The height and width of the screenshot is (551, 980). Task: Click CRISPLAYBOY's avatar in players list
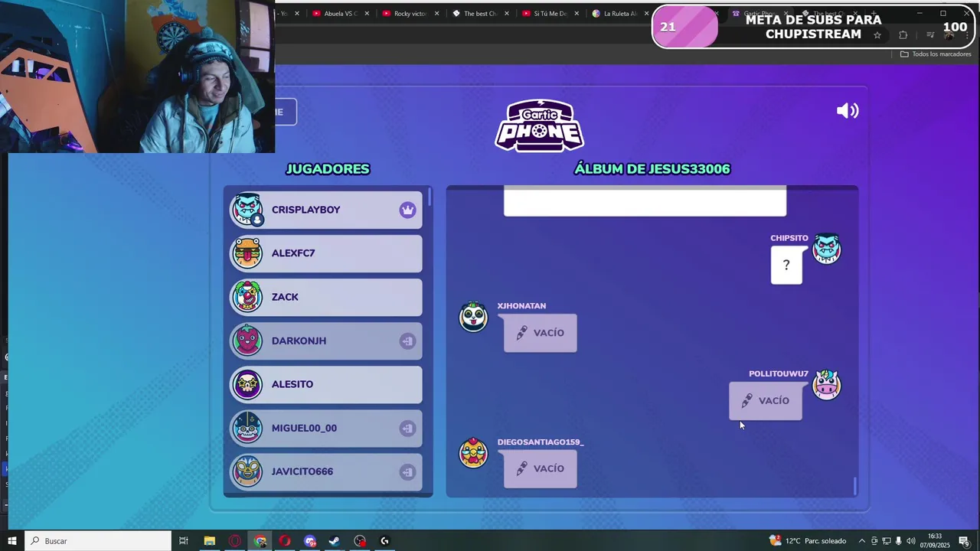pos(247,210)
